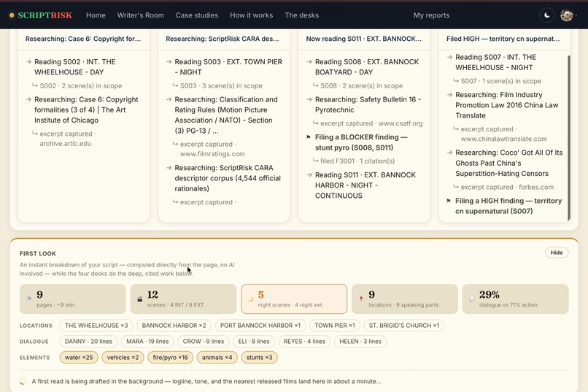Viewport: 588px width, 392px height.
Task: Click BANNOCK HARBOR ×2 location chip
Action: tap(174, 326)
